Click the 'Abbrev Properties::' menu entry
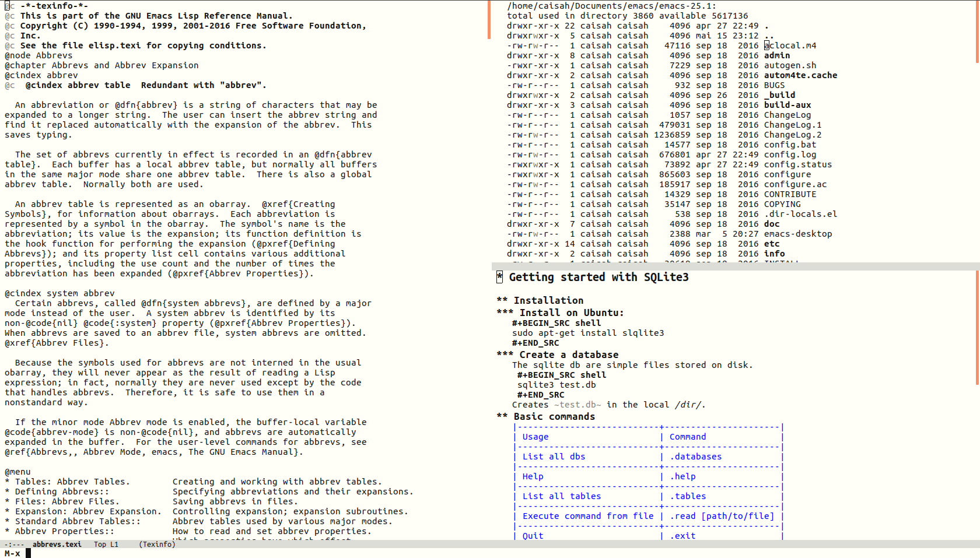 tap(60, 531)
